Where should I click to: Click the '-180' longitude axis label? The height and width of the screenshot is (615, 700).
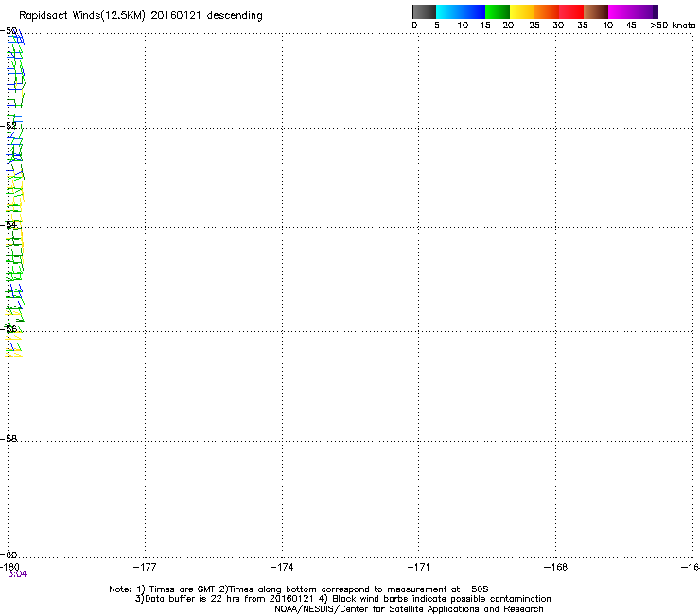[9, 567]
